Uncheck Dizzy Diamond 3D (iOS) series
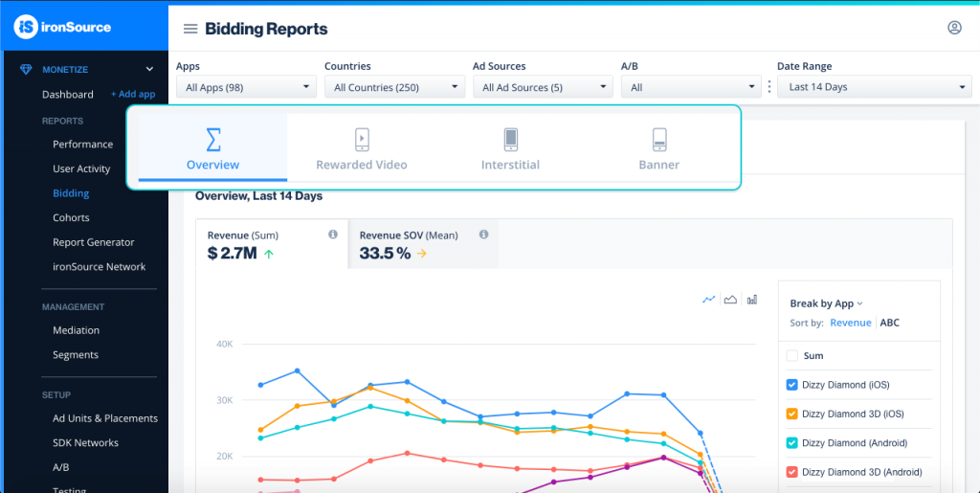 tap(791, 414)
